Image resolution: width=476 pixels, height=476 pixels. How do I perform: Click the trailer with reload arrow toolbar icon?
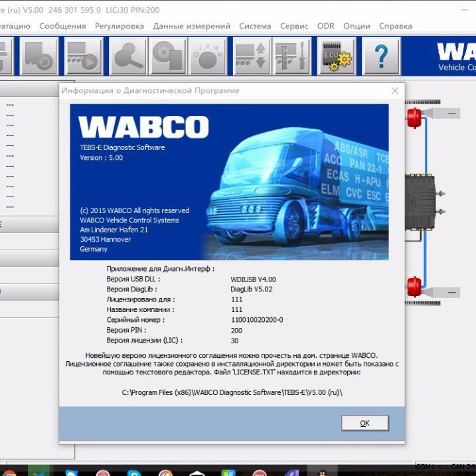coord(39,56)
